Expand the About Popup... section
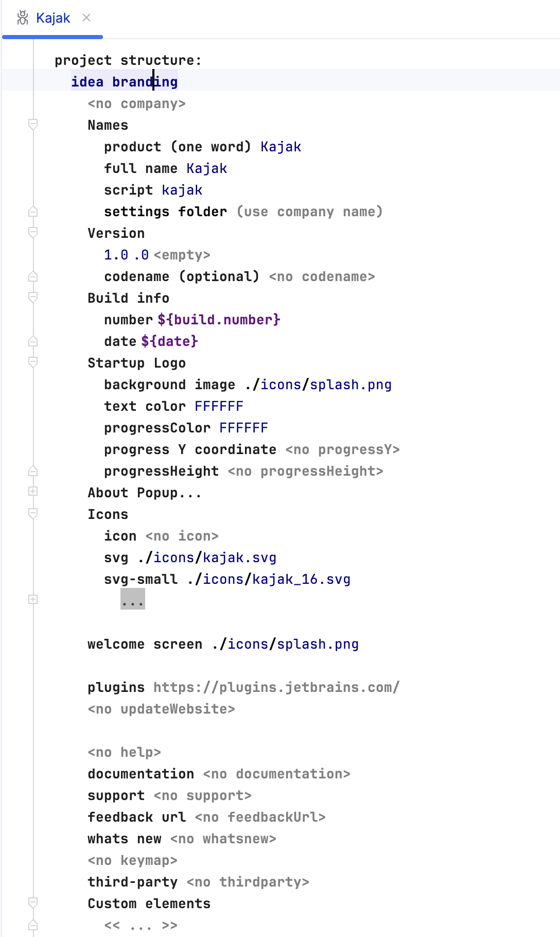This screenshot has height=937, width=560. [x=33, y=492]
